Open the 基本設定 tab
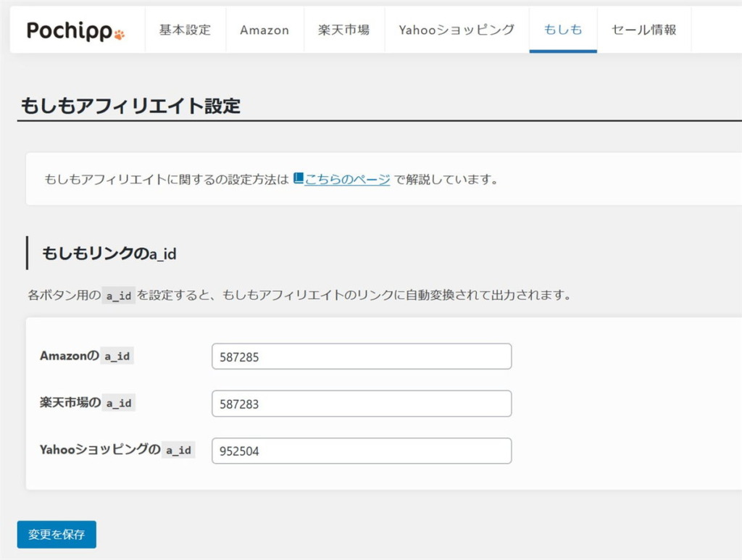 pyautogui.click(x=185, y=30)
